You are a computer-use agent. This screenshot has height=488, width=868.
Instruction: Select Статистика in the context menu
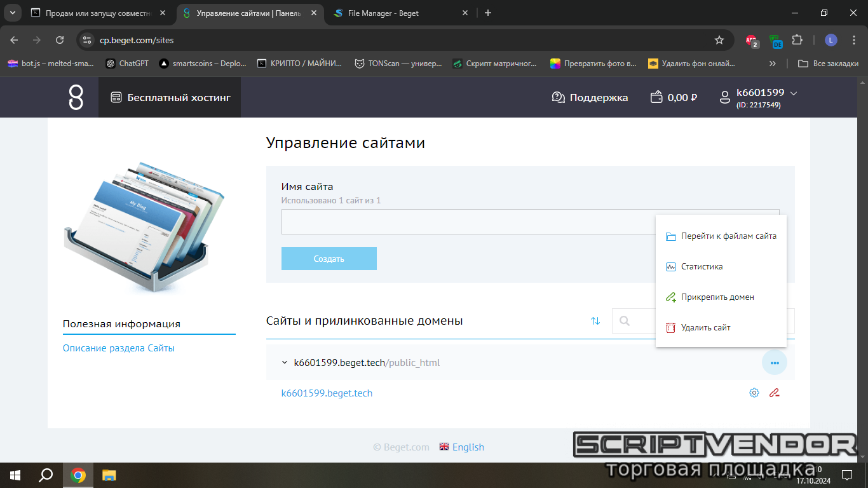point(721,267)
